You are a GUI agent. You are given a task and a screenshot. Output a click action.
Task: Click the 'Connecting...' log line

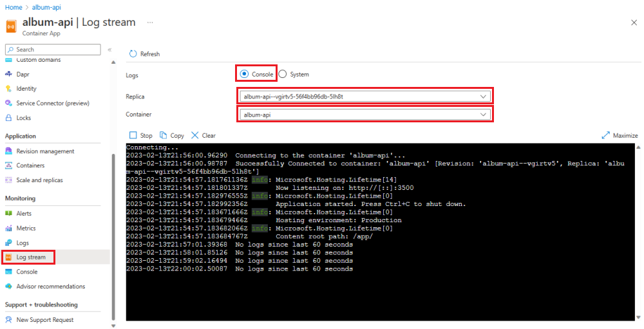tap(153, 147)
